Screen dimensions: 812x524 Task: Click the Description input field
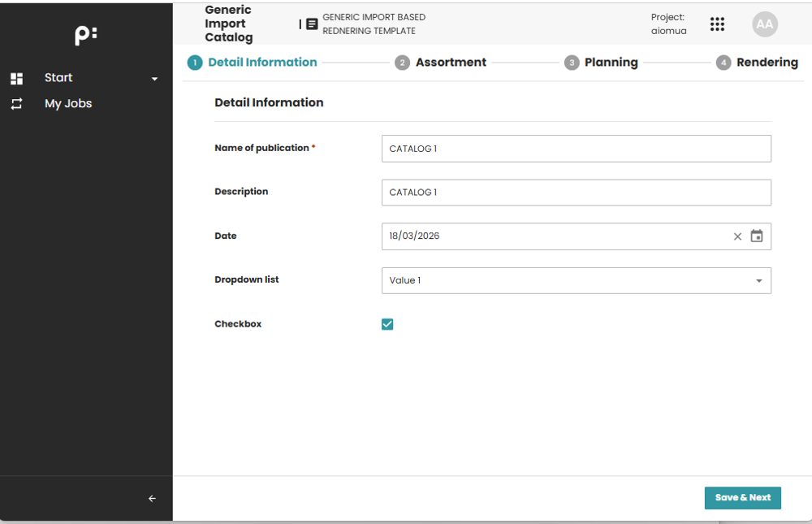pyautogui.click(x=577, y=193)
